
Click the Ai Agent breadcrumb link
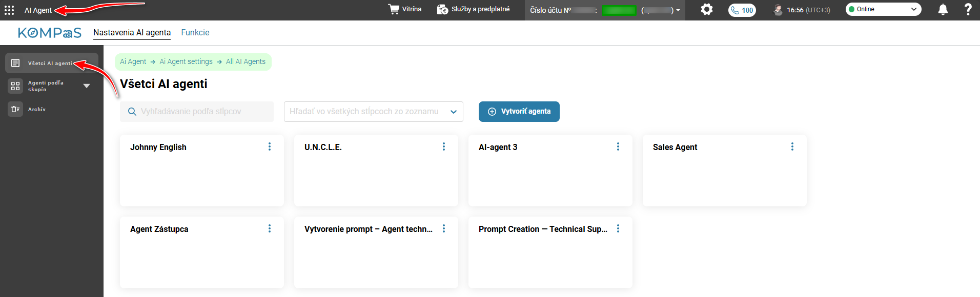click(133, 61)
